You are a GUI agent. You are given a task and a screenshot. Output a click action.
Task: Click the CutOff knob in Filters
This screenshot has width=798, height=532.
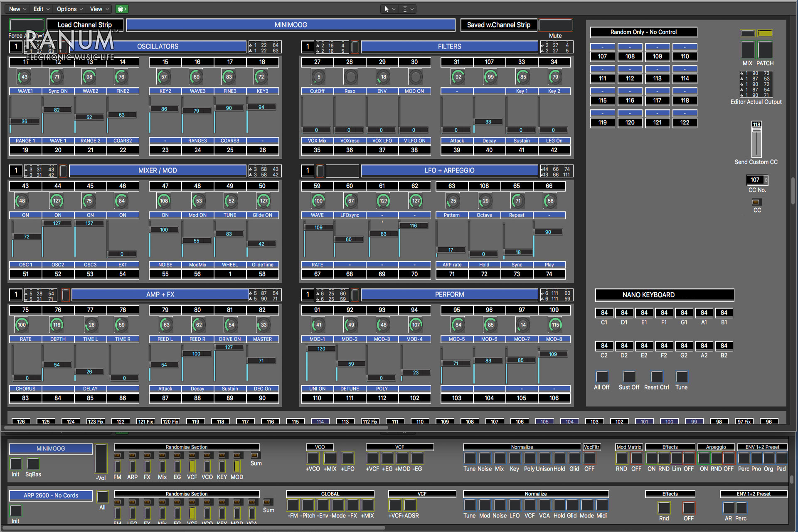pyautogui.click(x=319, y=77)
